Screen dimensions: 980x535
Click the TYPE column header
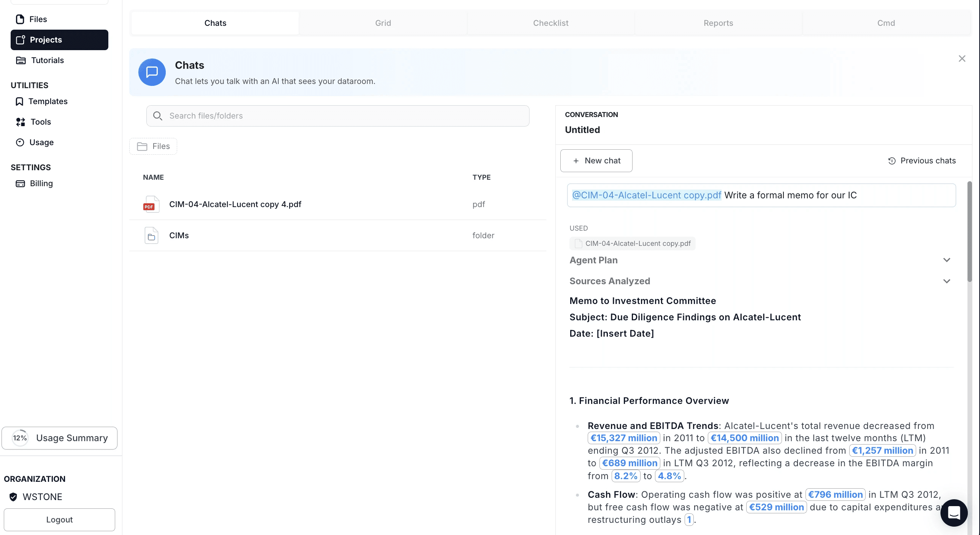[x=481, y=177]
